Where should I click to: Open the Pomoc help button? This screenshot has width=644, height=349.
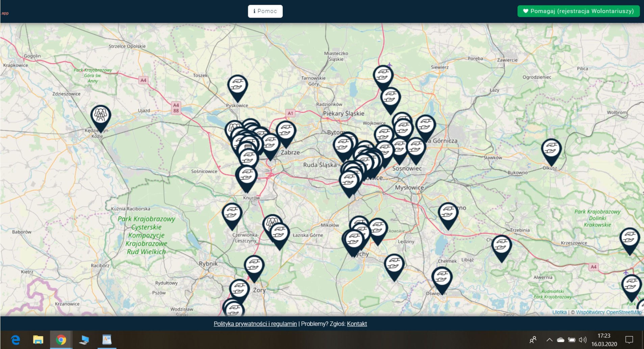pyautogui.click(x=265, y=11)
